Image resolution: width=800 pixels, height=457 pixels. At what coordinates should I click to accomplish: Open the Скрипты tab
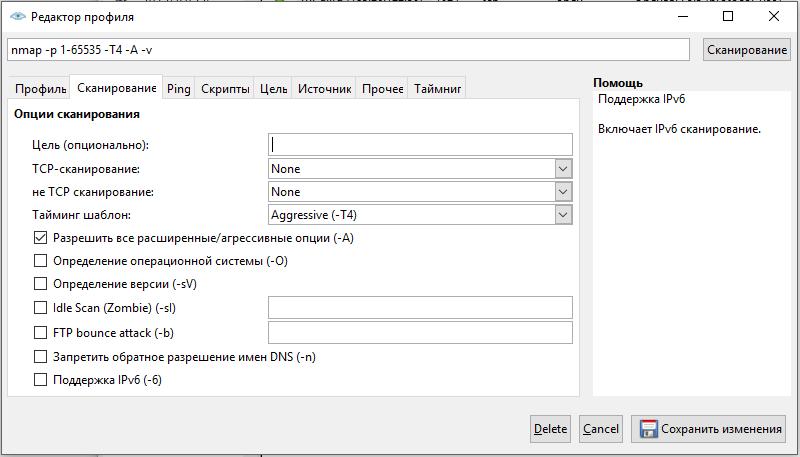(225, 89)
